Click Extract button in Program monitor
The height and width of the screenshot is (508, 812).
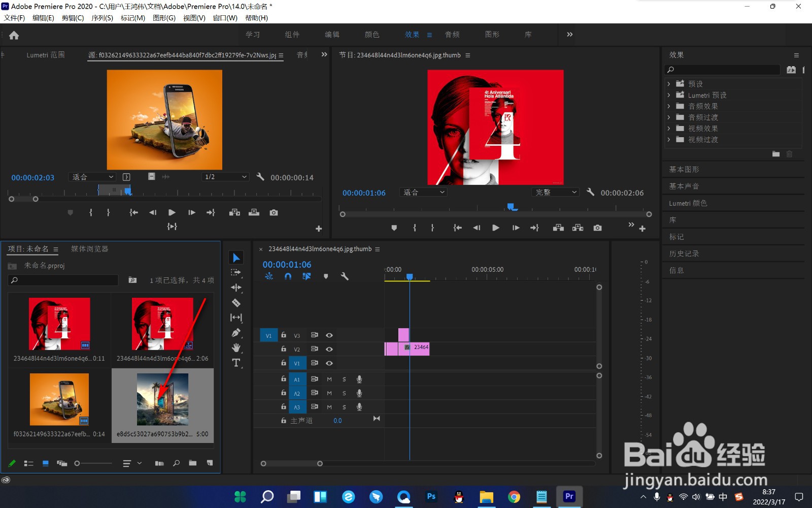578,228
